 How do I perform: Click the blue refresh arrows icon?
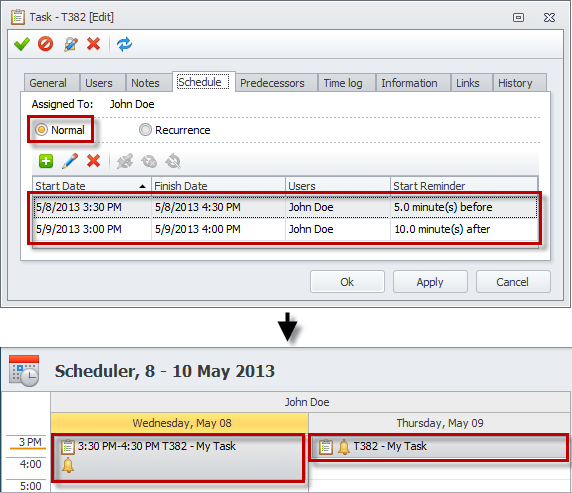pyautogui.click(x=124, y=44)
